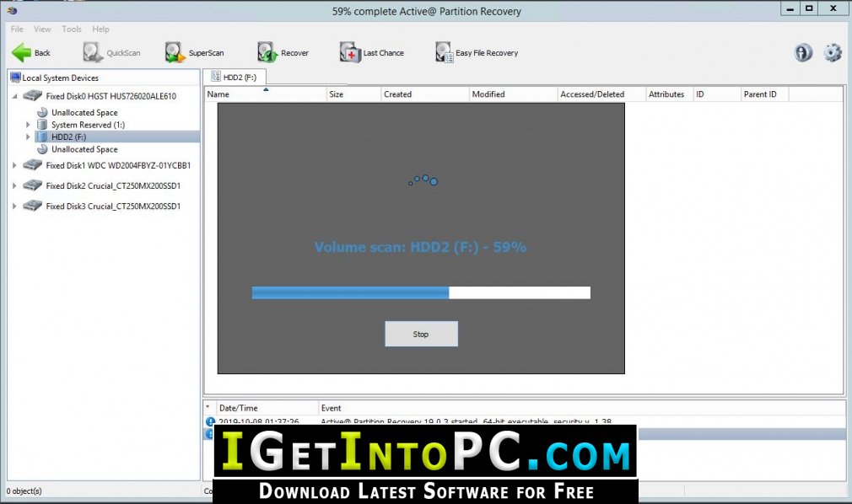Image resolution: width=852 pixels, height=504 pixels.
Task: Click the Fixed Disk2 Crucial drive icon
Action: tap(33, 185)
